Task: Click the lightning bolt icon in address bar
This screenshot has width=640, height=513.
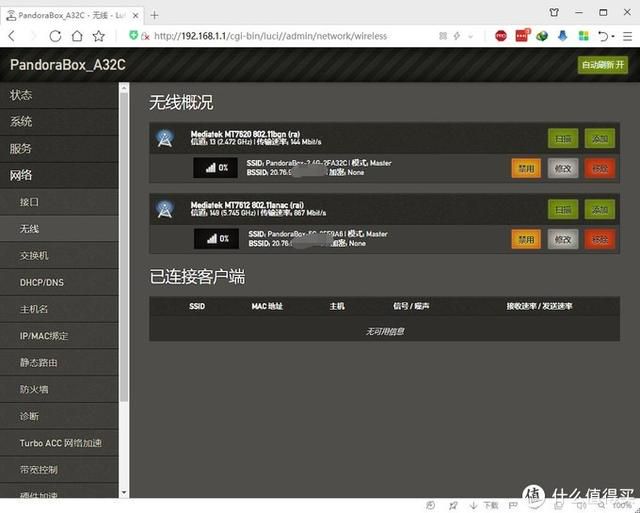Action: pos(457,36)
